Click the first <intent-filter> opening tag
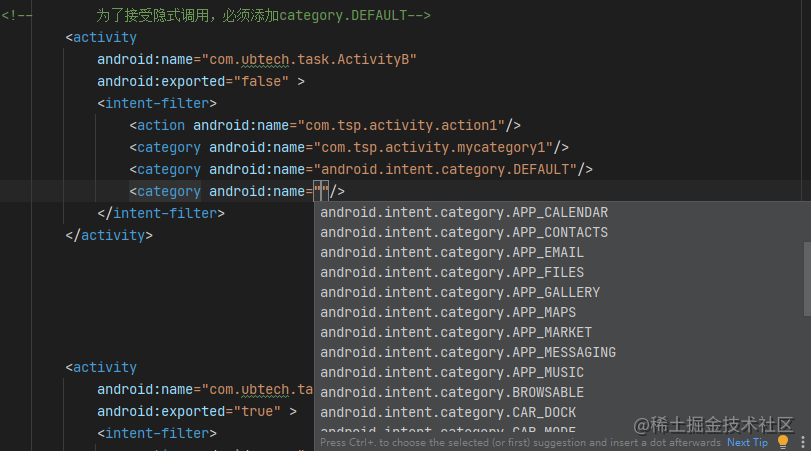811x451 pixels. point(157,103)
